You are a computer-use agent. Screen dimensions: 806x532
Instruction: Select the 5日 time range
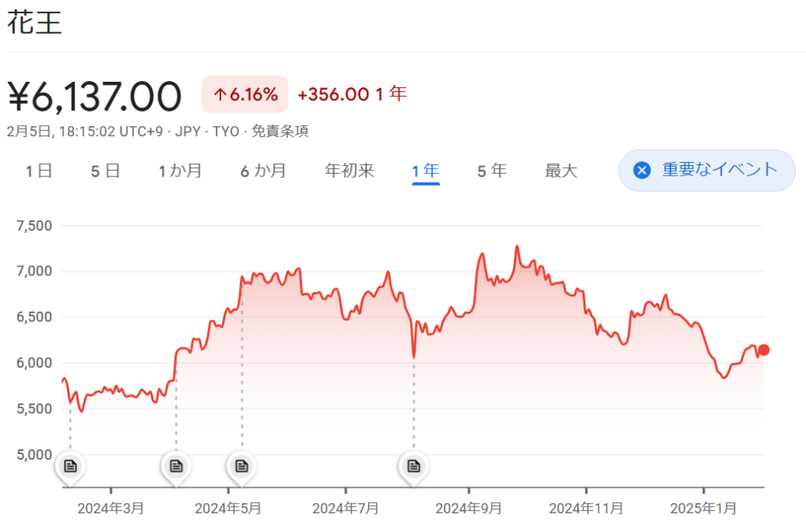(x=105, y=171)
